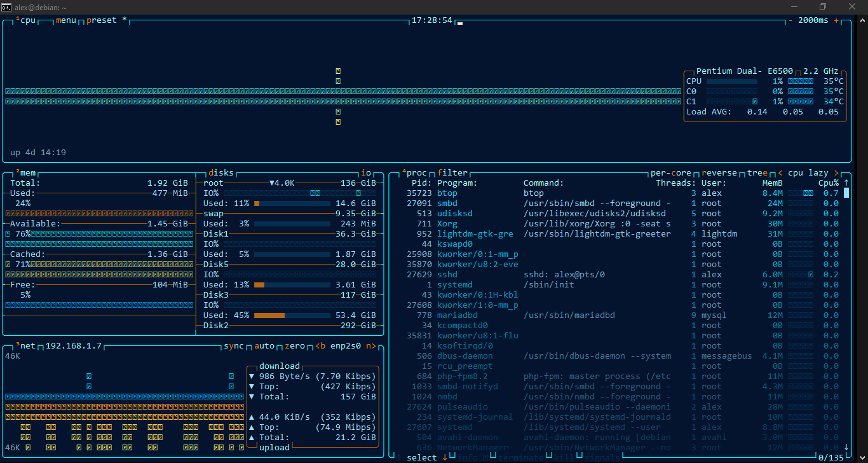
Task: Enable auto scaling for network graphs
Action: tap(264, 346)
